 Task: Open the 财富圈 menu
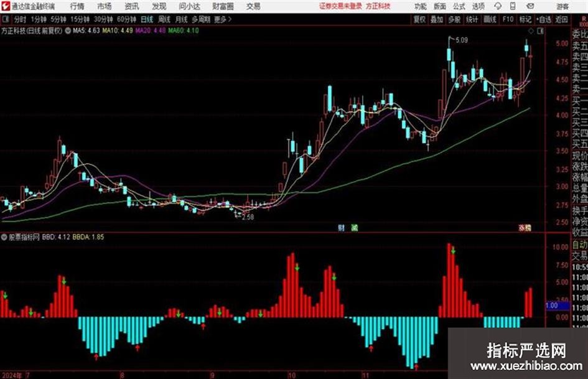[223, 6]
